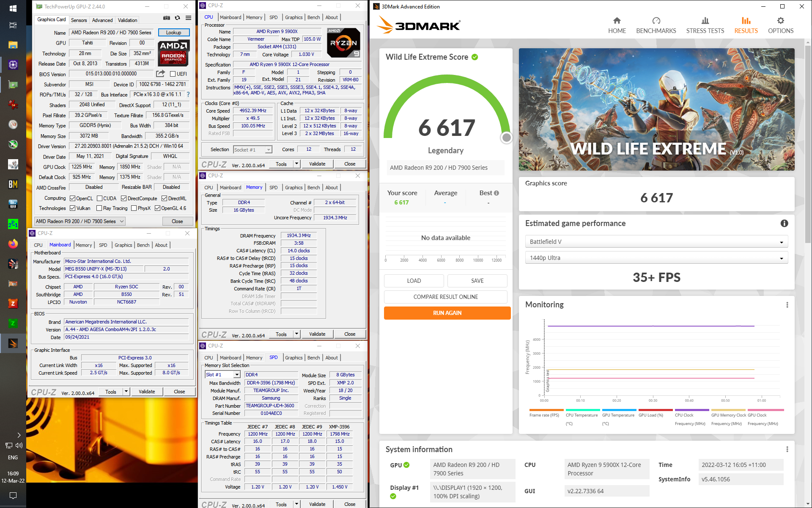
Task: Click the info icon next to Best
Action: pyautogui.click(x=497, y=193)
